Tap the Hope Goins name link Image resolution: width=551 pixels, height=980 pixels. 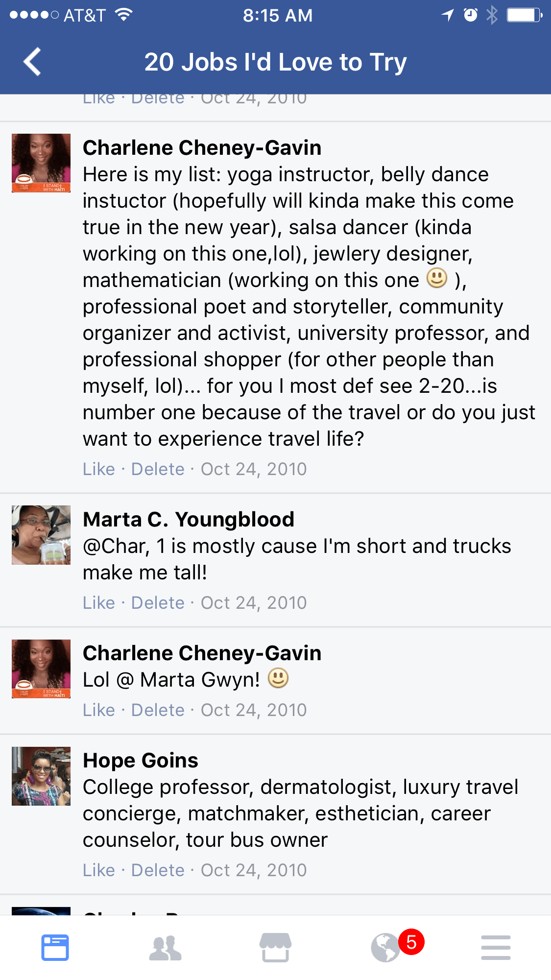tap(141, 761)
